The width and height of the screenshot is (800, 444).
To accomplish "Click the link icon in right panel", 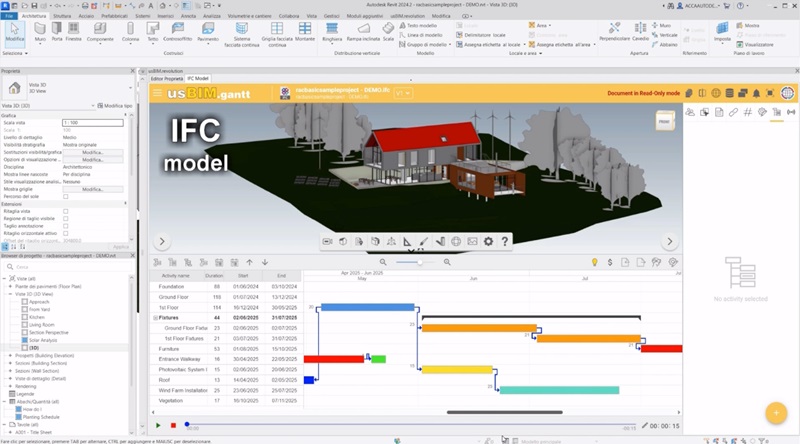I will 733,112.
